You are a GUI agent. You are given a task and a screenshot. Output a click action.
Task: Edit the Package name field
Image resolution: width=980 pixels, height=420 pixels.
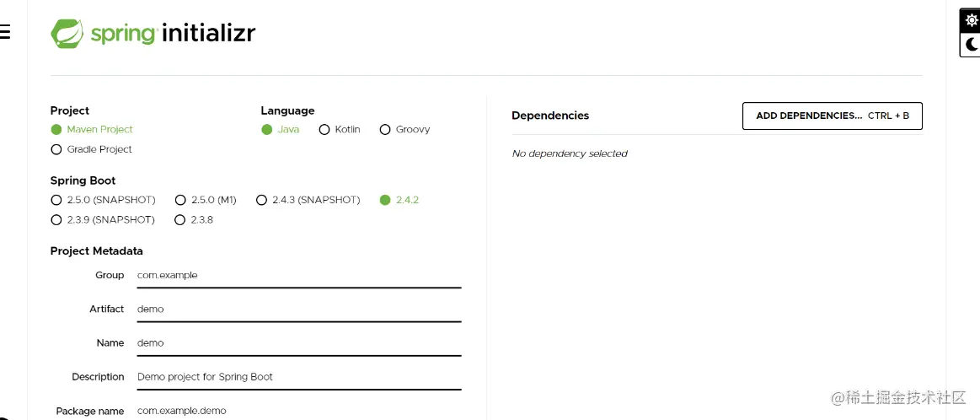[299, 411]
